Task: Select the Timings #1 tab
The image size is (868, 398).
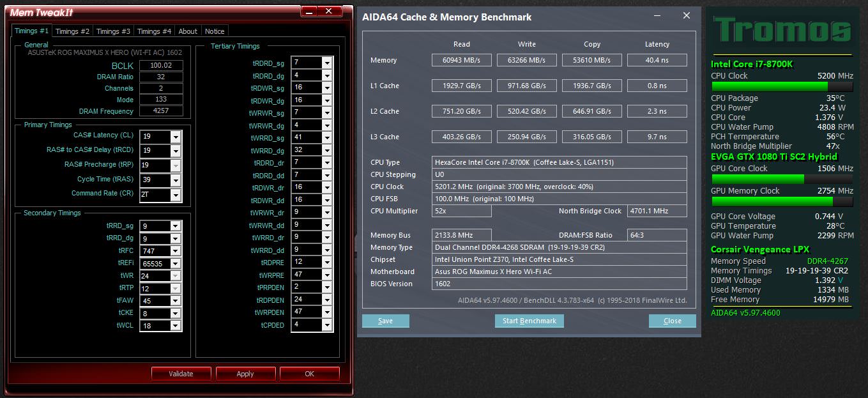Action: (x=31, y=30)
